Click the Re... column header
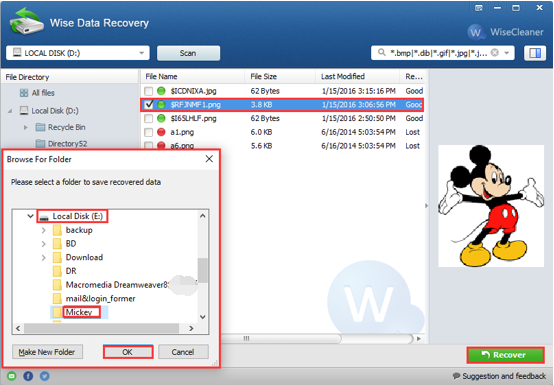This screenshot has width=554, height=385. click(x=414, y=77)
